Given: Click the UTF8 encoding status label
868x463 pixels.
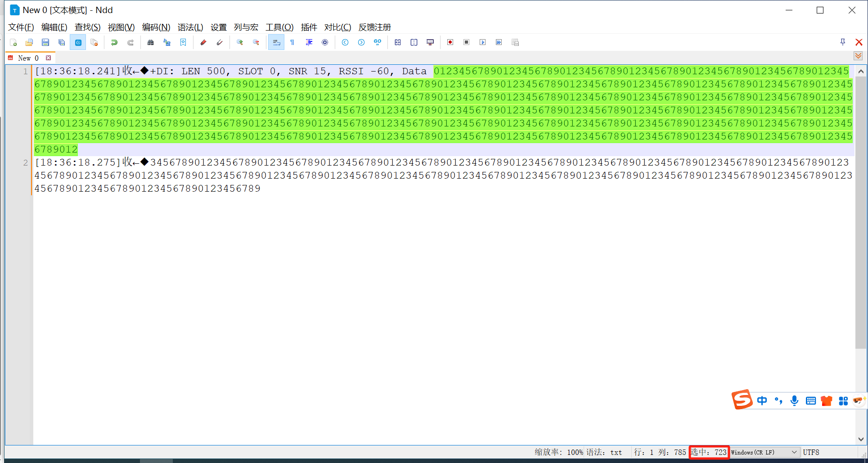Looking at the screenshot, I should 811,452.
